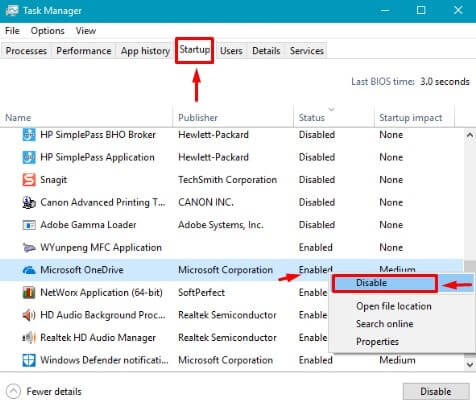The width and height of the screenshot is (476, 407).
Task: Select Realtek HD Audio Manager name text
Action: point(98,338)
